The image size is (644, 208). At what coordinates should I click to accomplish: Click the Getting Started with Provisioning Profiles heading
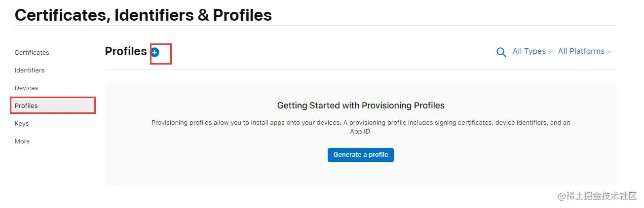tap(361, 105)
